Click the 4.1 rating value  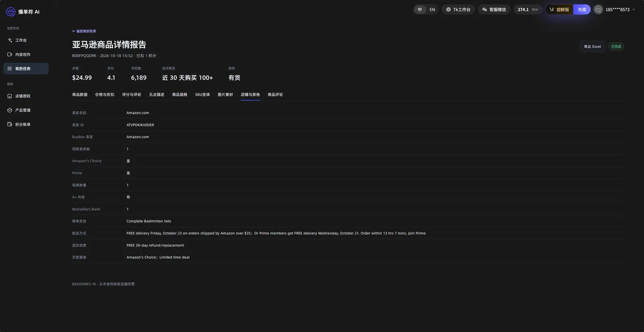pos(111,78)
